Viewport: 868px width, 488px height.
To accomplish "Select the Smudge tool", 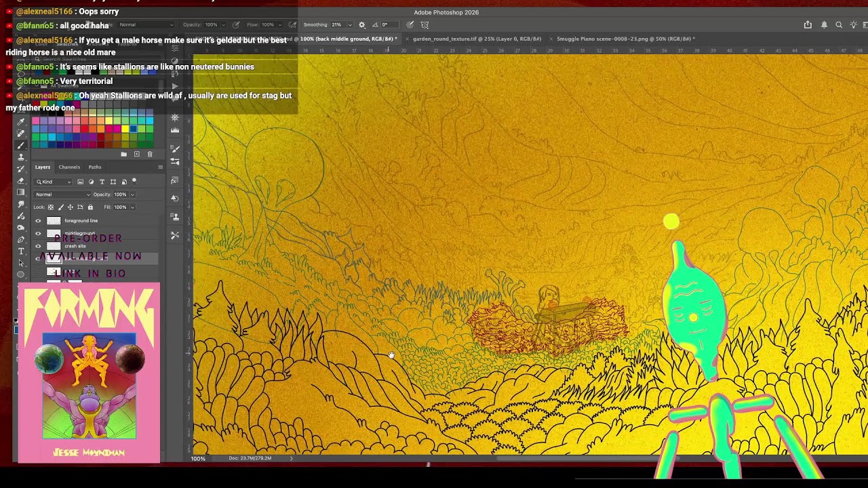I will [x=21, y=204].
